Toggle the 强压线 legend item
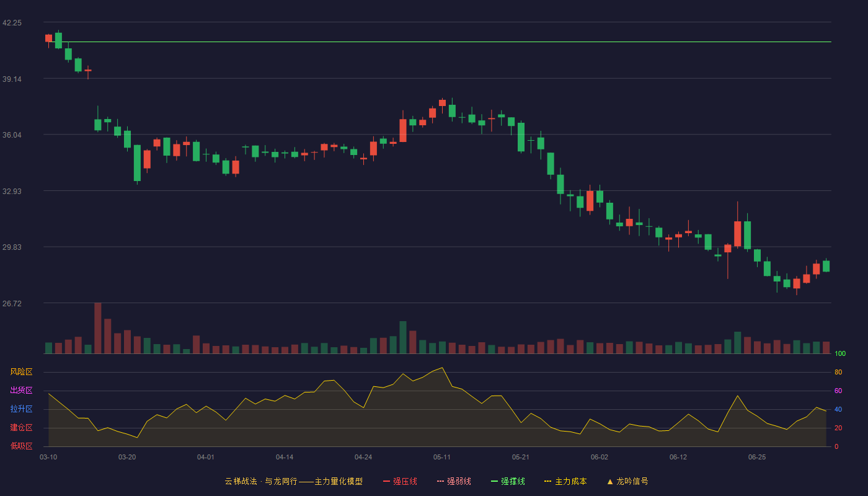The image size is (868, 496). [400, 481]
